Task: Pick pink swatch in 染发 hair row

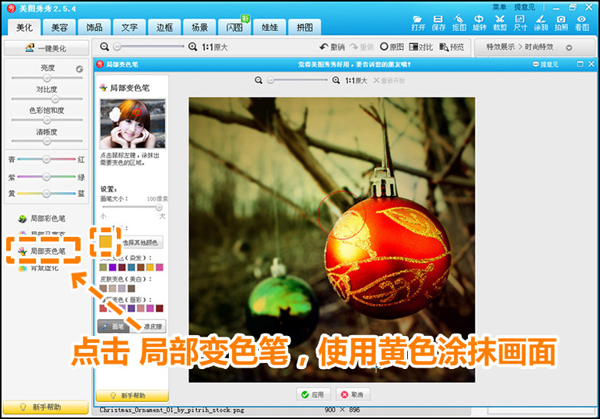Action: [160, 267]
